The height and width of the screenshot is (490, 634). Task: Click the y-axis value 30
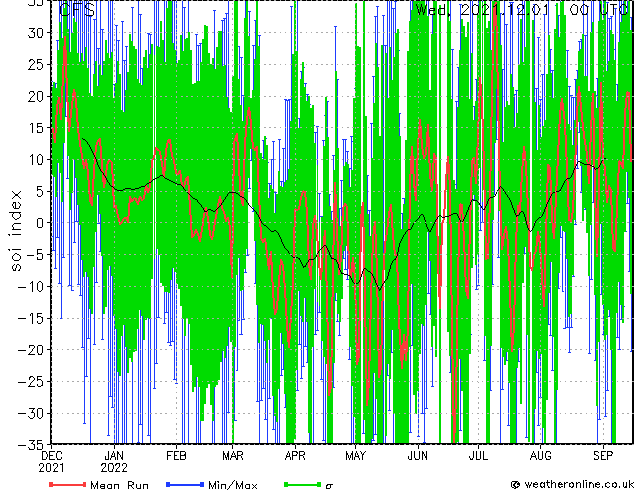(36, 33)
